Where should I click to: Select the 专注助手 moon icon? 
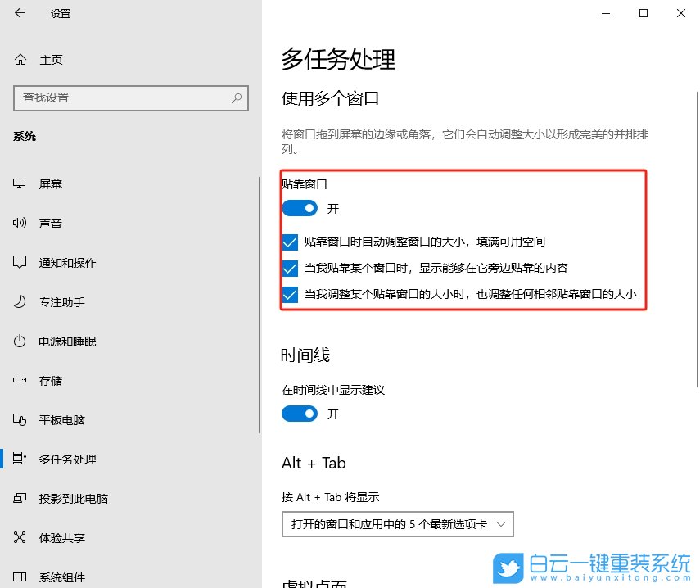(x=20, y=301)
